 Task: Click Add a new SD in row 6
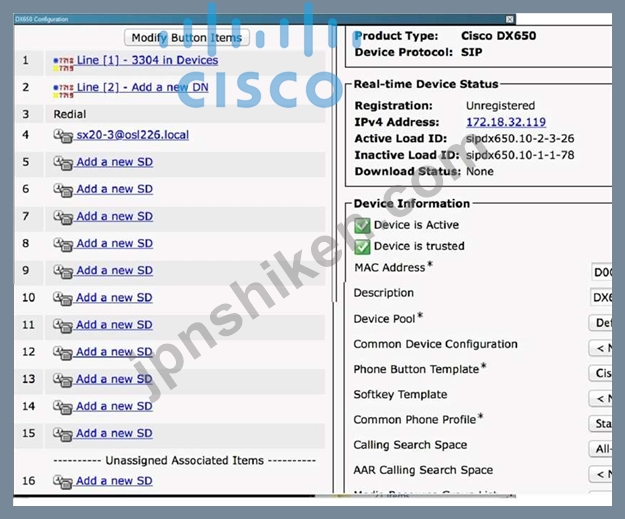tap(114, 189)
